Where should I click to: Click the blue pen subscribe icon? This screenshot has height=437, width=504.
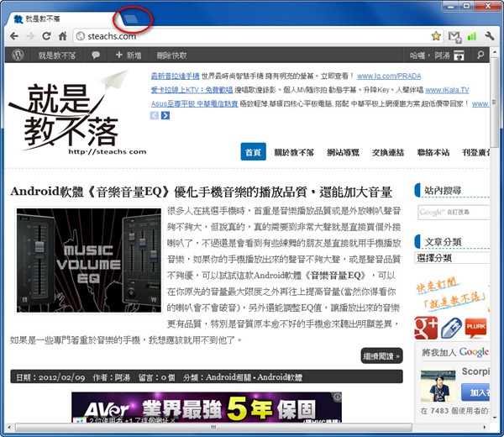pos(451,328)
